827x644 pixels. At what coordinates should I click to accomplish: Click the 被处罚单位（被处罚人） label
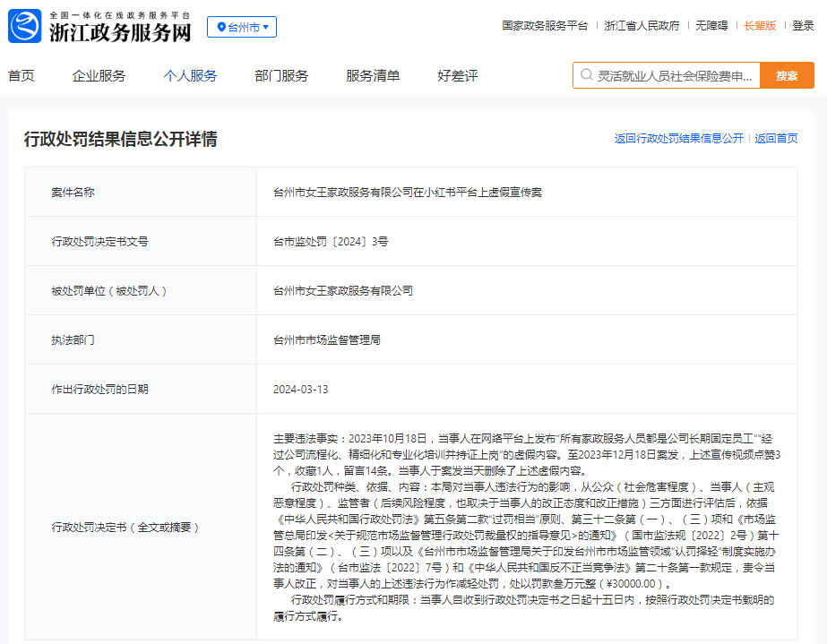click(x=109, y=290)
